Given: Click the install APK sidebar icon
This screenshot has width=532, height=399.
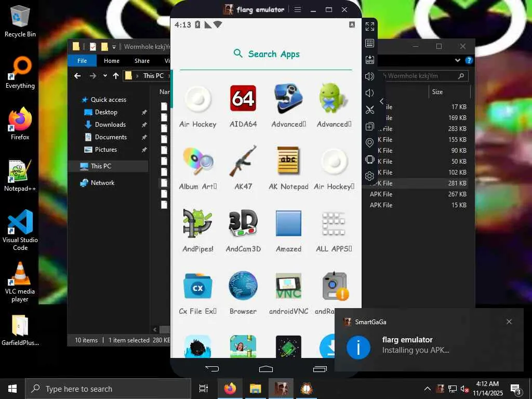Looking at the screenshot, I should [369, 60].
